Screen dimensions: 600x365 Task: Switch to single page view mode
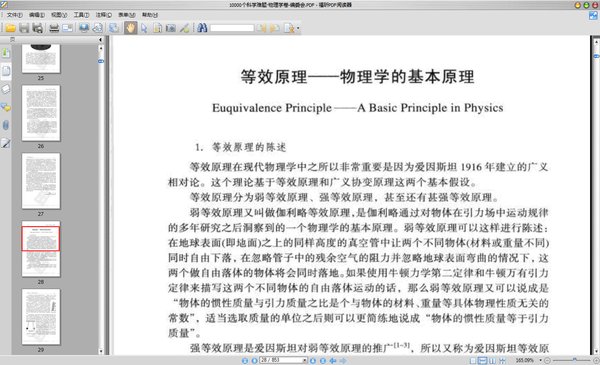(x=473, y=360)
